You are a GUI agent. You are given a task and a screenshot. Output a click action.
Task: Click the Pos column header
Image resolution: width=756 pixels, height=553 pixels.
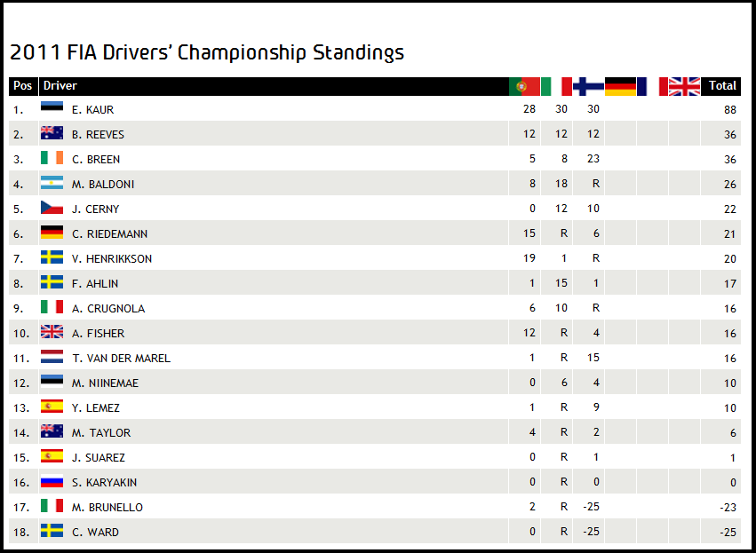tap(23, 86)
